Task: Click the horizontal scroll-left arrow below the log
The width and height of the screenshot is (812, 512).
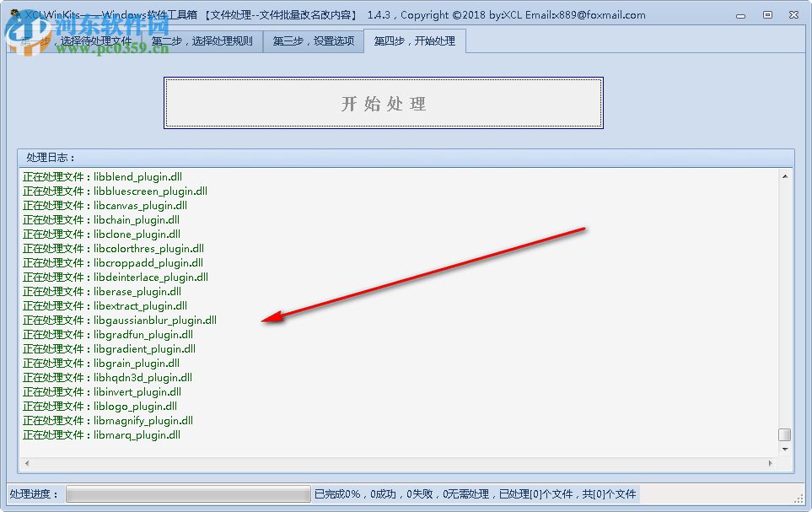Action: point(25,463)
